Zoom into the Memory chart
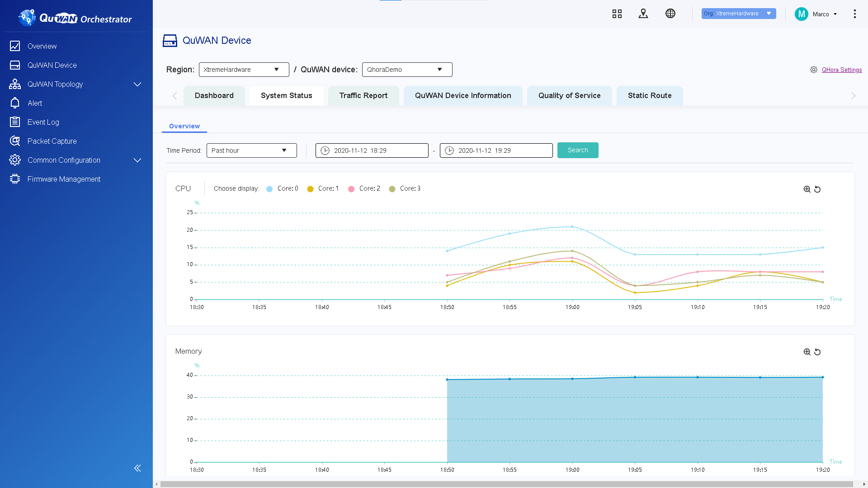 click(807, 352)
